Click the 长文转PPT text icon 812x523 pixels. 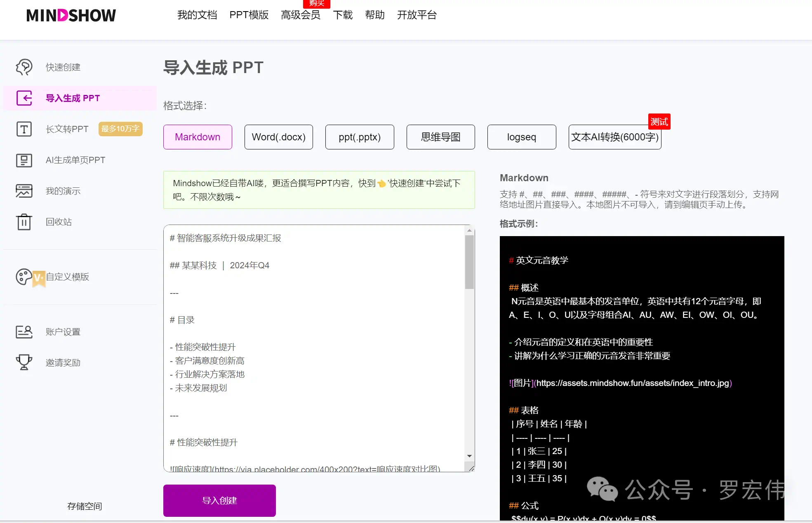pyautogui.click(x=24, y=129)
